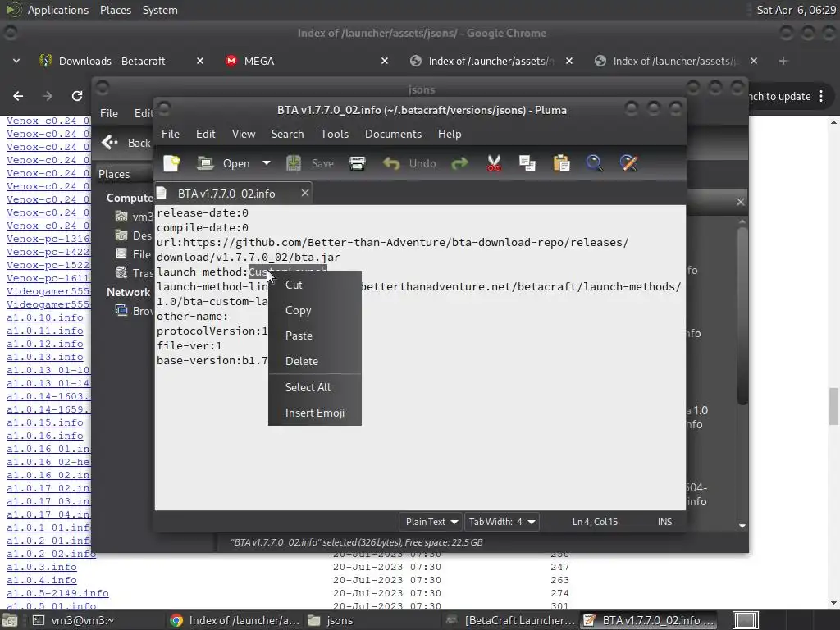This screenshot has height=630, width=840.
Task: Open the Applications menu in top panel
Action: point(58,10)
